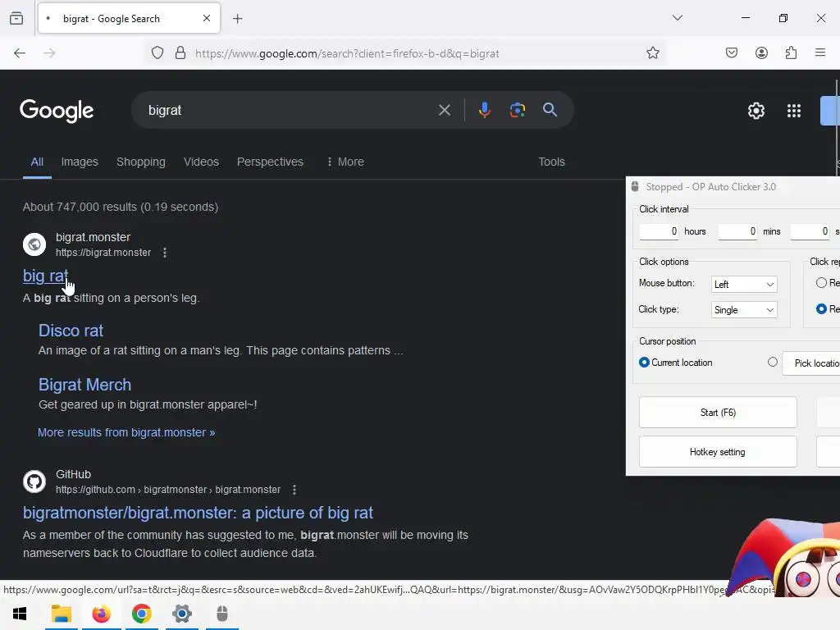Image resolution: width=840 pixels, height=630 pixels.
Task: Clear the search query with X
Action: pos(445,111)
